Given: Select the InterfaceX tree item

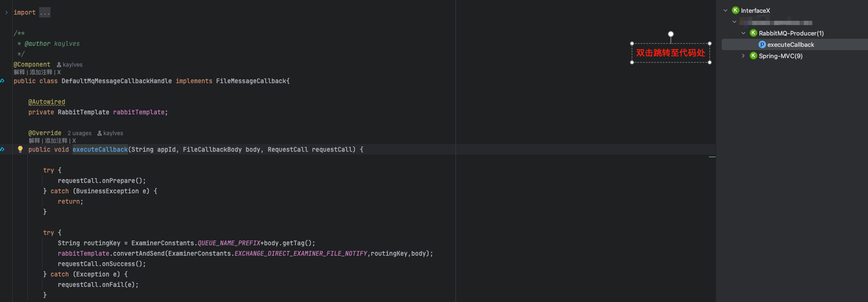Looking at the screenshot, I should pos(755,10).
